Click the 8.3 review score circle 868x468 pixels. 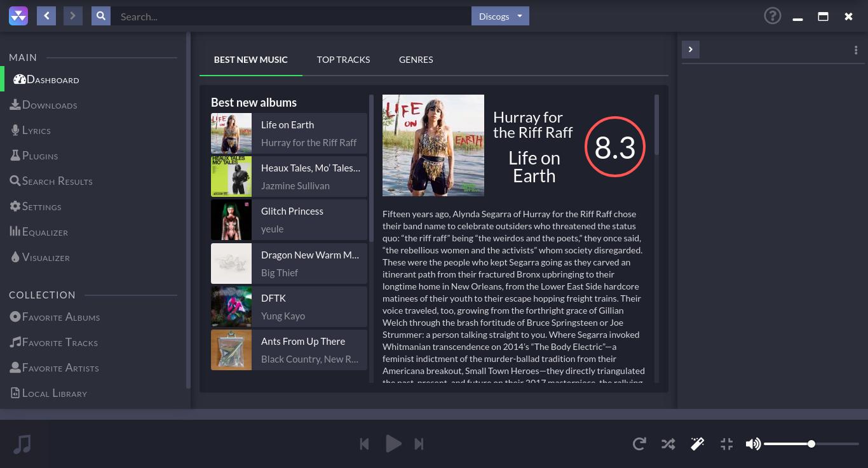click(615, 147)
